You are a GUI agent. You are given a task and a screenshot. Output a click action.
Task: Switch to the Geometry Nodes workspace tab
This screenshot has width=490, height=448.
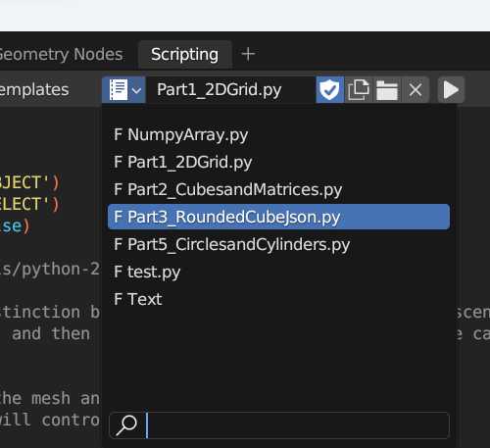click(61, 54)
